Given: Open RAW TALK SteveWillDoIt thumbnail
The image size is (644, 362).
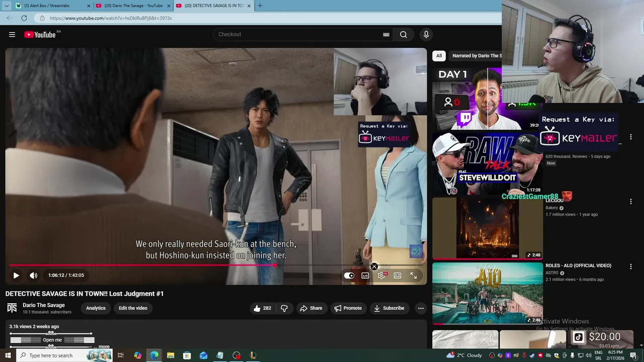Looking at the screenshot, I should (488, 164).
